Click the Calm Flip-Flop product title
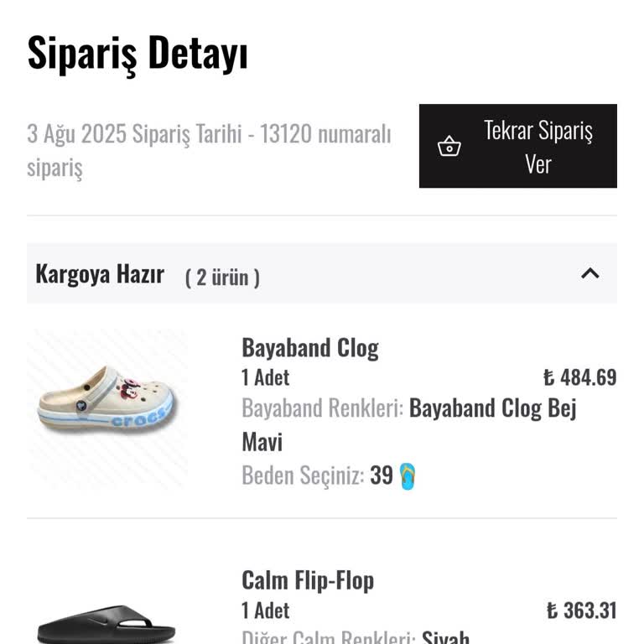 coord(308,580)
